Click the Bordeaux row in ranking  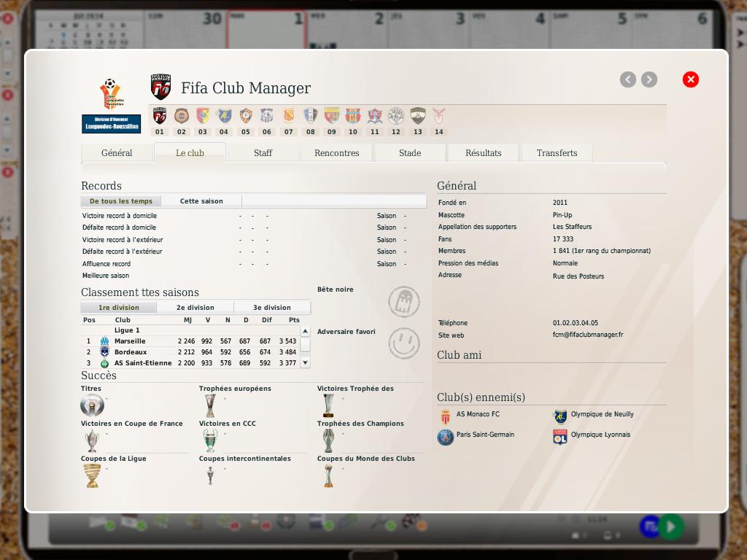[190, 352]
